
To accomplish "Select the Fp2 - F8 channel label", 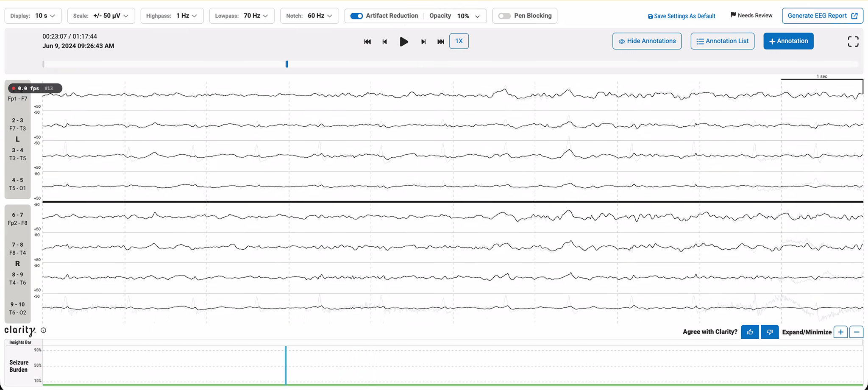I will click(17, 223).
